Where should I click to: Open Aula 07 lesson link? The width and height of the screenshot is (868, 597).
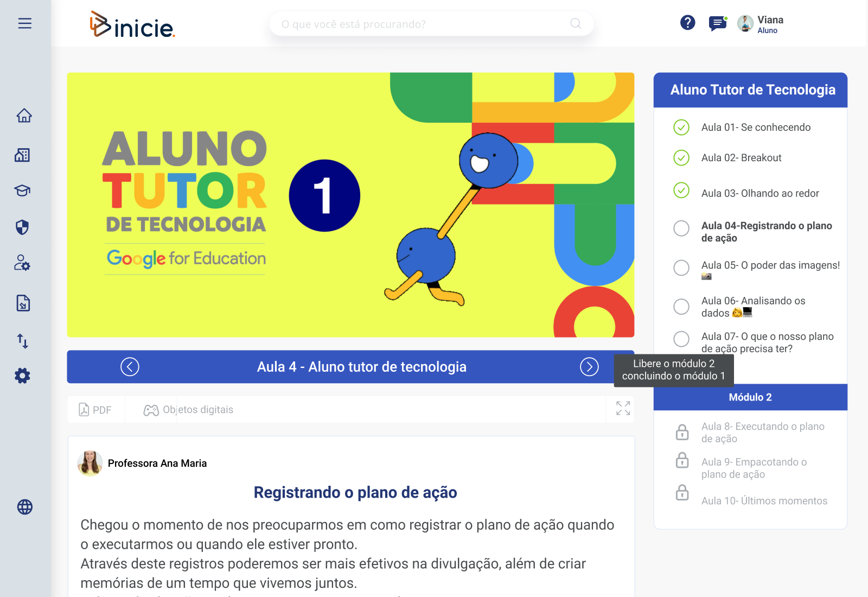(x=767, y=342)
